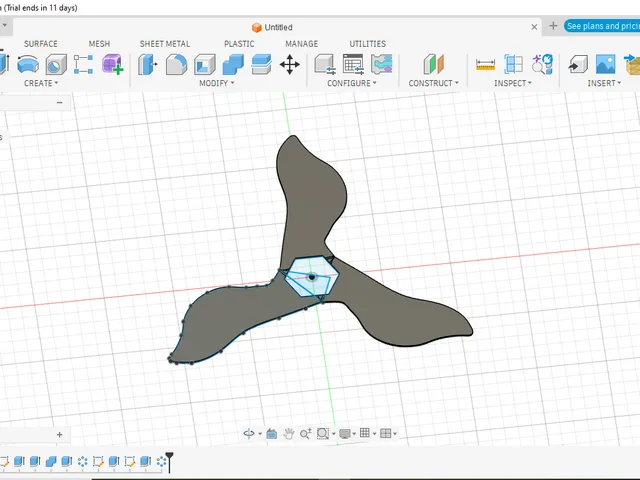This screenshot has height=480, width=640.
Task: Open the CONSTRUCT dropdown menu
Action: coord(433,83)
